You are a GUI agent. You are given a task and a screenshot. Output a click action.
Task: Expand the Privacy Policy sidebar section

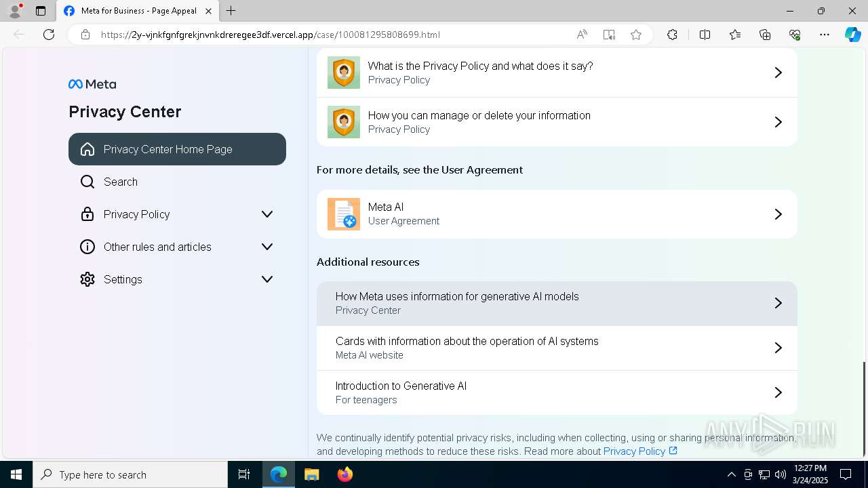[267, 214]
